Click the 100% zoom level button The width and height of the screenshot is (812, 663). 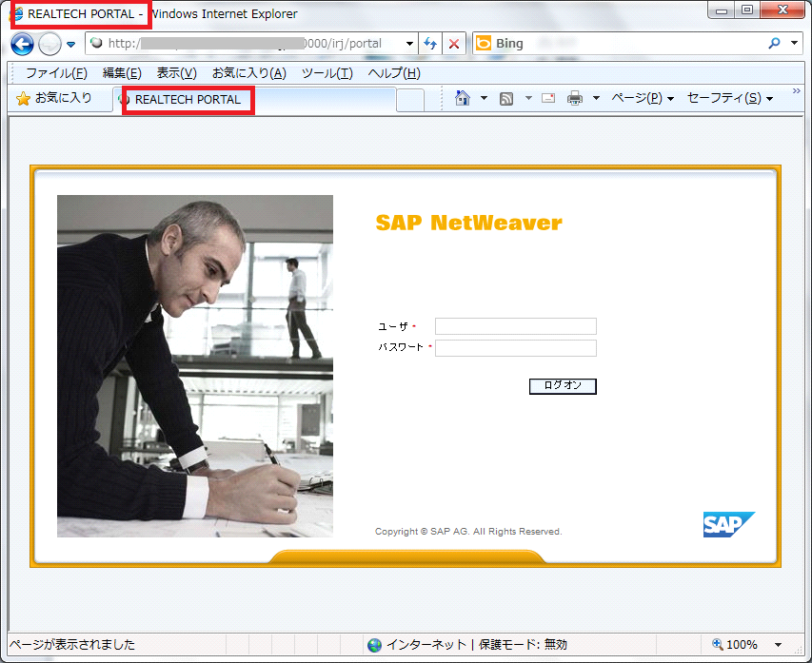[735, 644]
